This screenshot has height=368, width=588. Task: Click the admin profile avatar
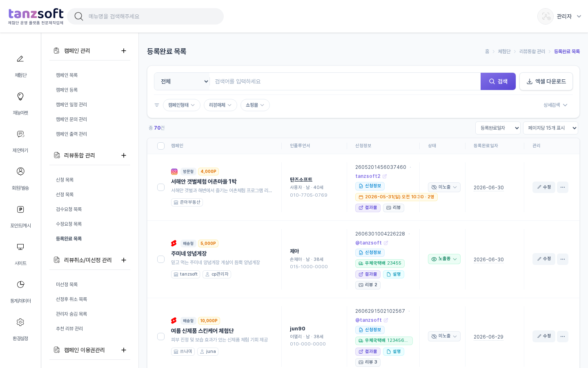tap(546, 16)
